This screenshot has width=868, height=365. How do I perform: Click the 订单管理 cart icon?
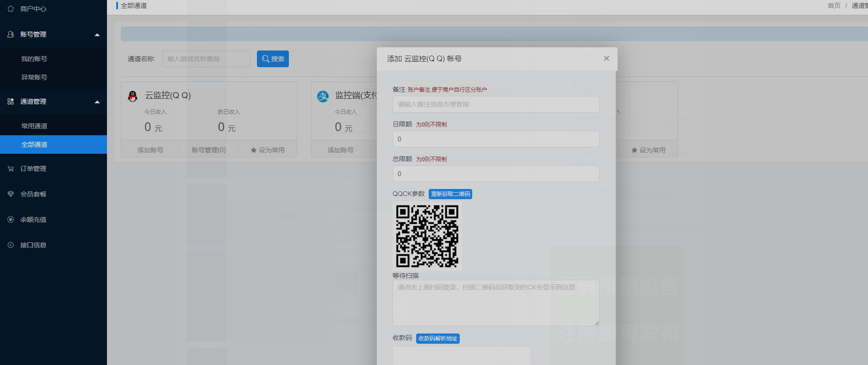pos(11,169)
